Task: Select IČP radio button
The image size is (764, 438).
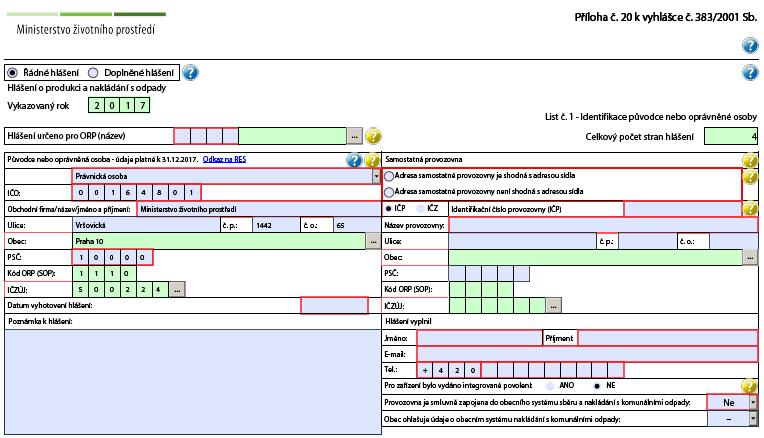Action: tap(388, 209)
